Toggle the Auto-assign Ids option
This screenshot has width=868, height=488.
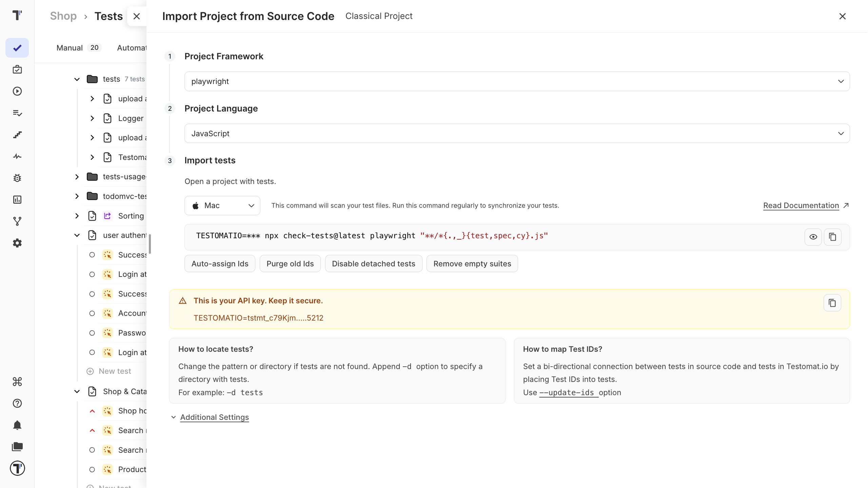220,264
